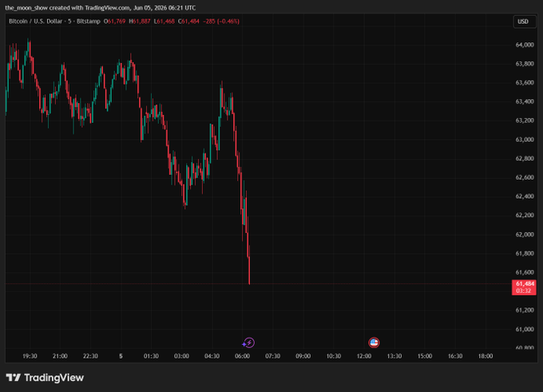Click the US flag economic event icon
Viewport: 543px width, 392px height.
(x=374, y=343)
